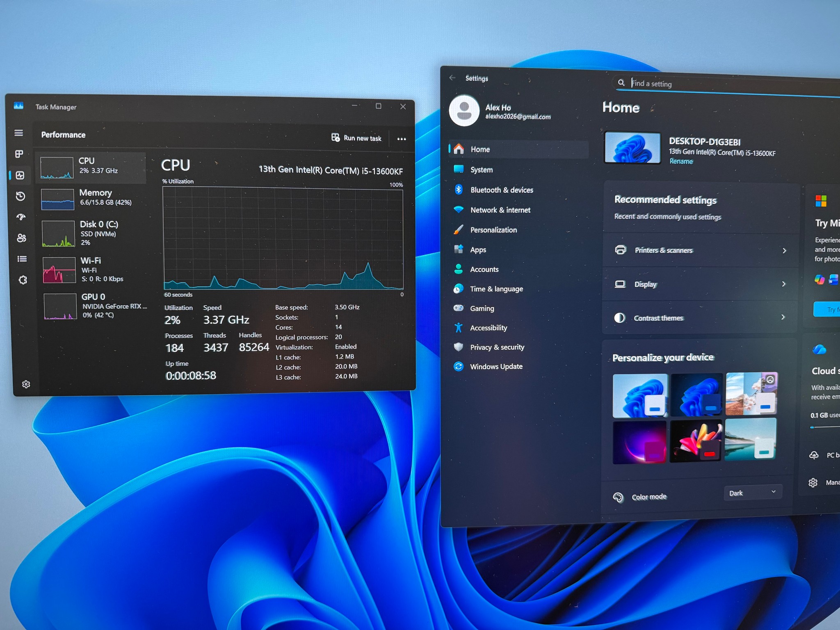Screen dimensions: 840x630
Task: Click Run new task in Task Manager
Action: [x=356, y=138]
